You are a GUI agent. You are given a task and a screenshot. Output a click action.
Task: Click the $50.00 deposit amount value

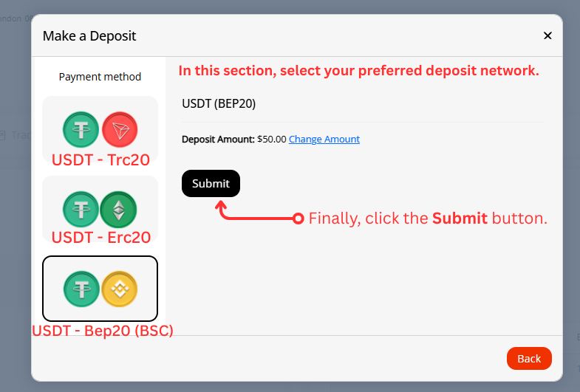coord(271,139)
